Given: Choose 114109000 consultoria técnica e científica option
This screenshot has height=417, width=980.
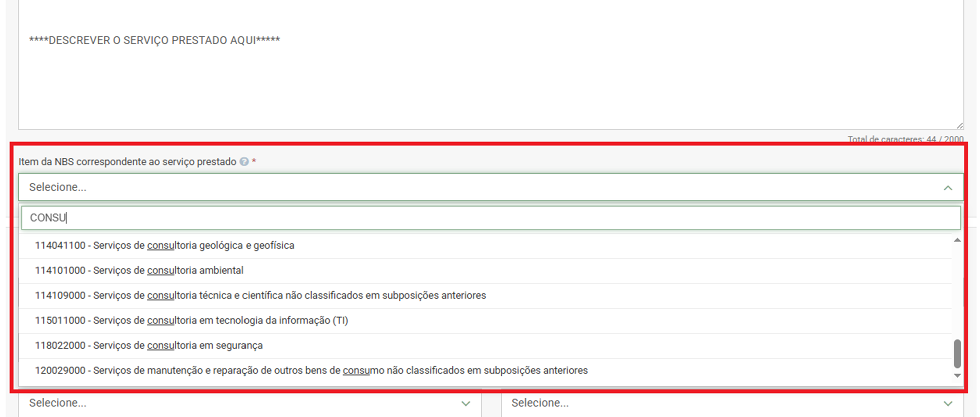Looking at the screenshot, I should point(261,296).
